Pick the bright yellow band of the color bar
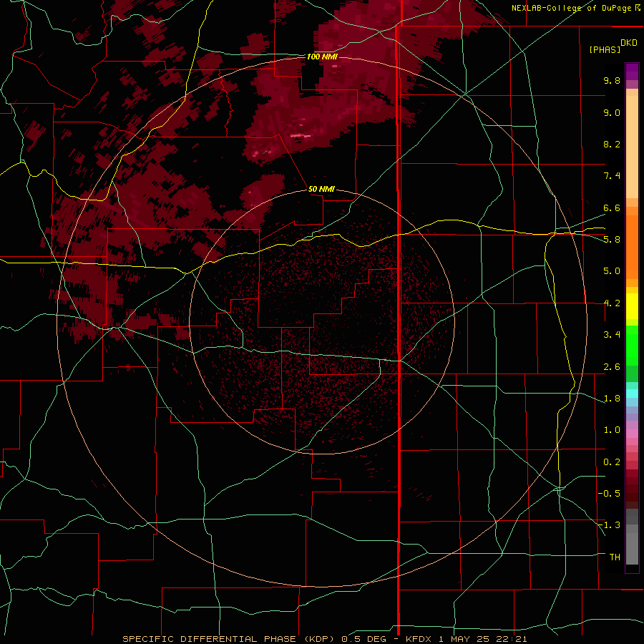This screenshot has width=644, height=644. coord(632,306)
